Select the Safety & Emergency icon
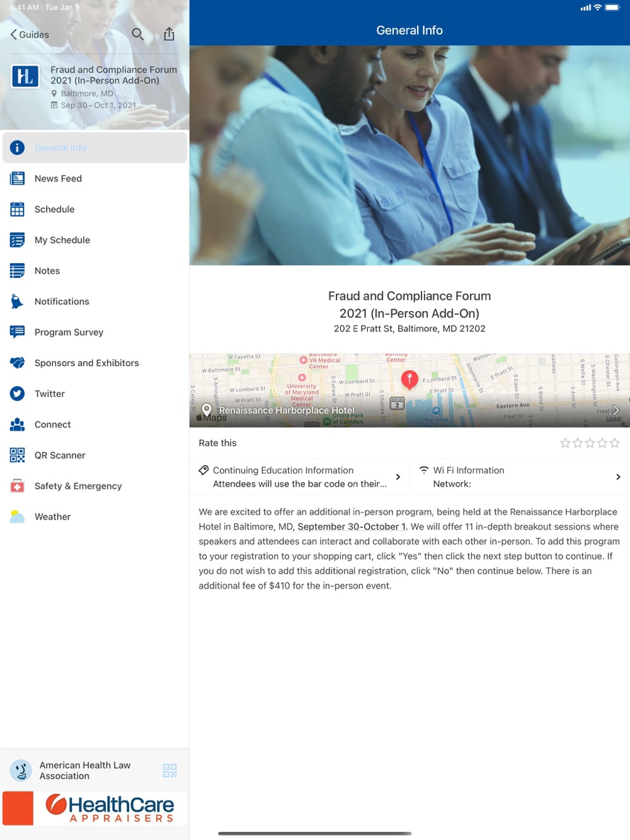The height and width of the screenshot is (840, 630). [x=18, y=486]
